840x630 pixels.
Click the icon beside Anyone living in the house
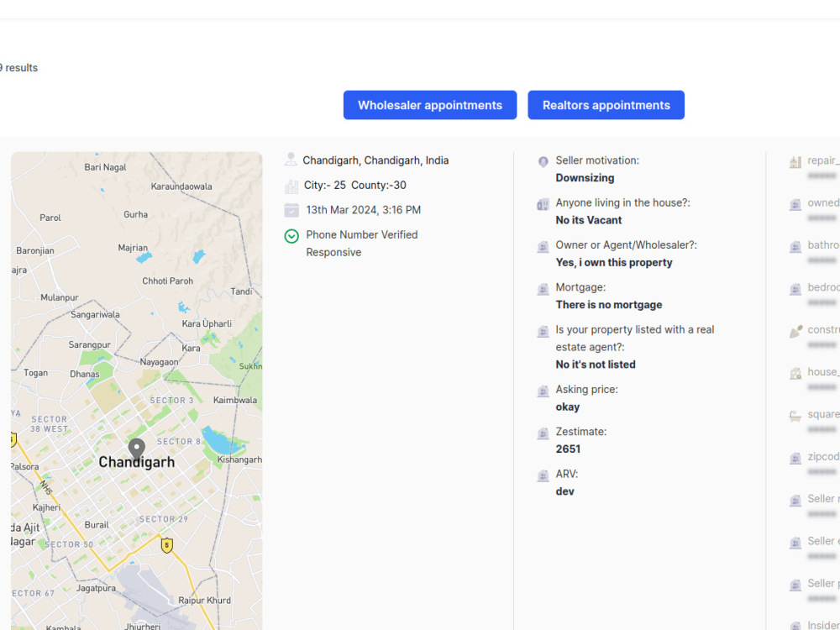point(543,204)
